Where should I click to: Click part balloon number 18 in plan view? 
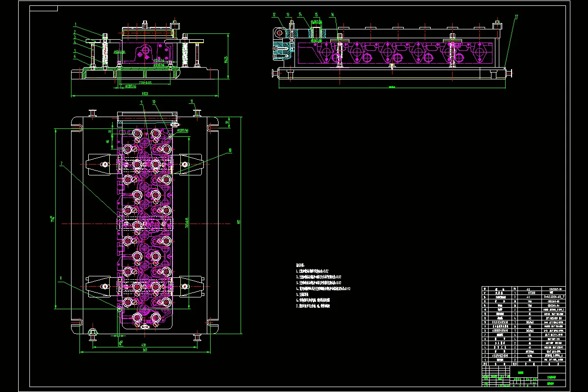click(231, 151)
